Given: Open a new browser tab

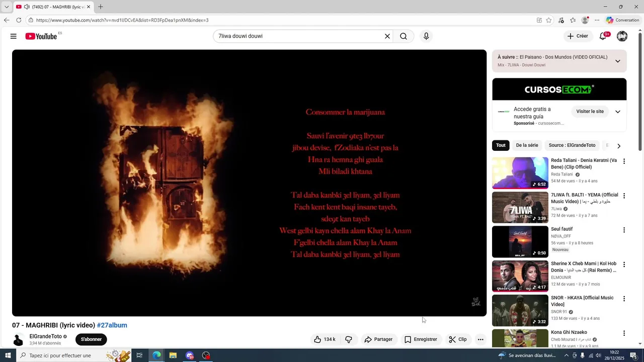Looking at the screenshot, I should pyautogui.click(x=101, y=7).
